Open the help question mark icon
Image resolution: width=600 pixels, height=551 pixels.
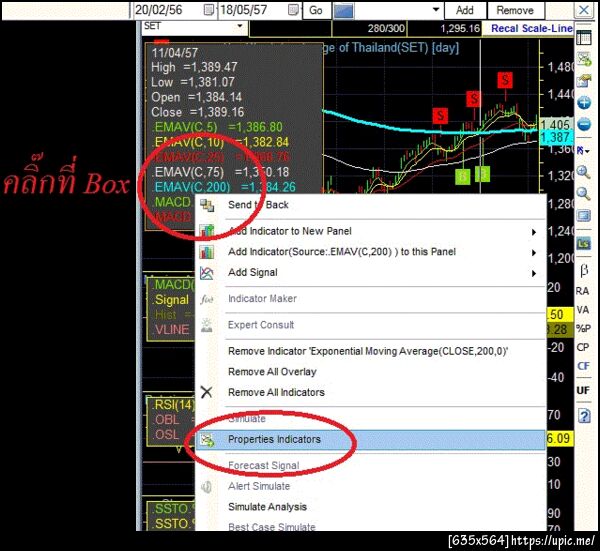pos(584,415)
